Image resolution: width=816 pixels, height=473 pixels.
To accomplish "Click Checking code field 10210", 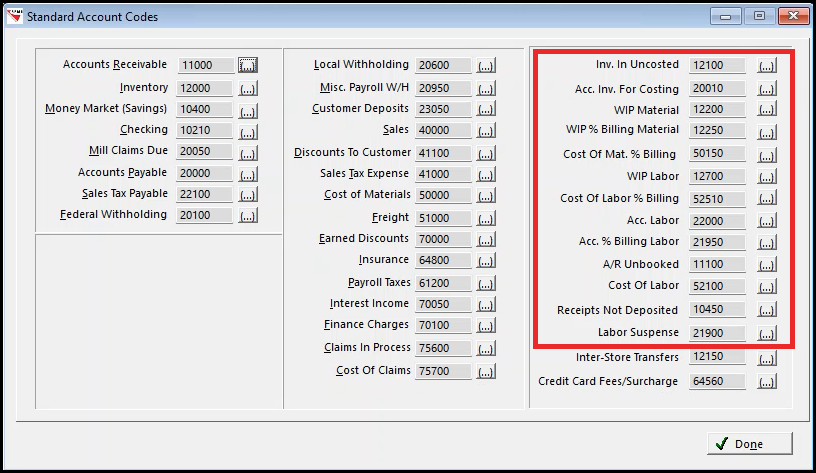I will point(204,130).
